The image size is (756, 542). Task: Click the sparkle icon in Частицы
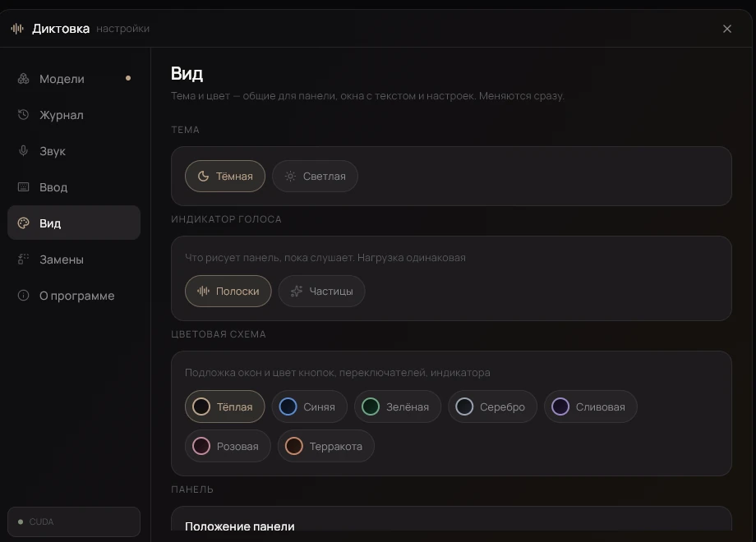point(297,291)
